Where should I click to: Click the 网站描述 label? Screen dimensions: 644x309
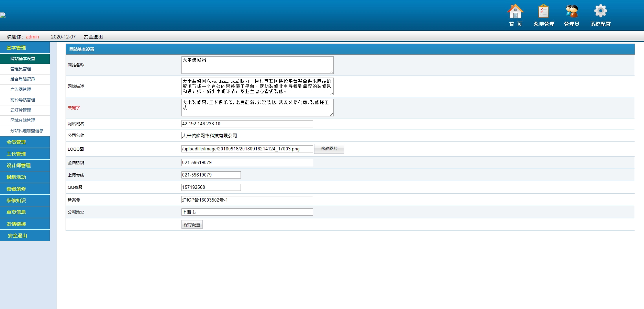coord(76,86)
